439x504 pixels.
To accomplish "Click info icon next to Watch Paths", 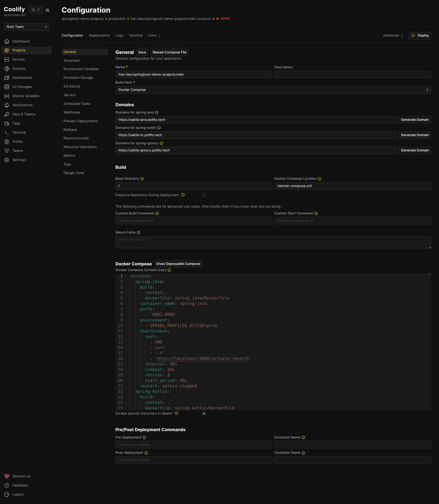I will (139, 232).
